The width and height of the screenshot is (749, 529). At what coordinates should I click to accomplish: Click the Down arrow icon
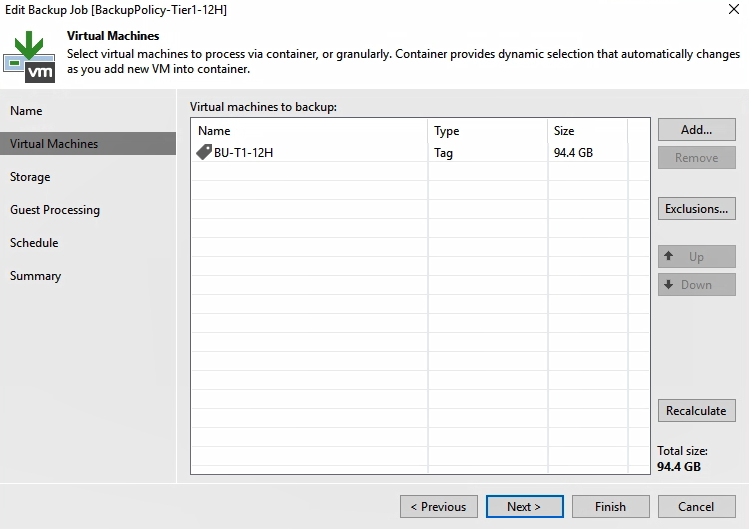(x=669, y=285)
